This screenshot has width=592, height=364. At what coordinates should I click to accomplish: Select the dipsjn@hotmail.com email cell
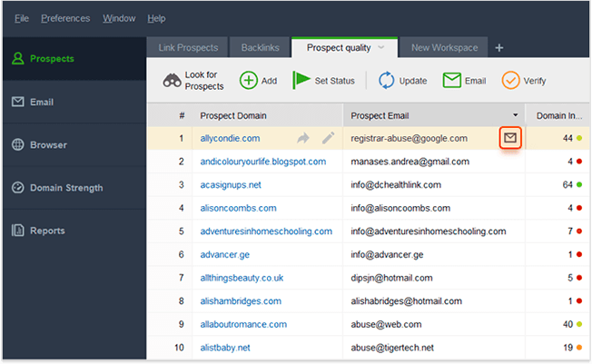tap(433, 278)
